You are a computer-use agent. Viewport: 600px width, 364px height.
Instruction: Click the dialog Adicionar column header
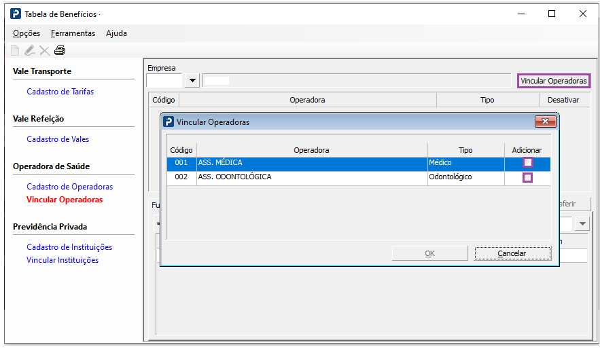click(527, 150)
